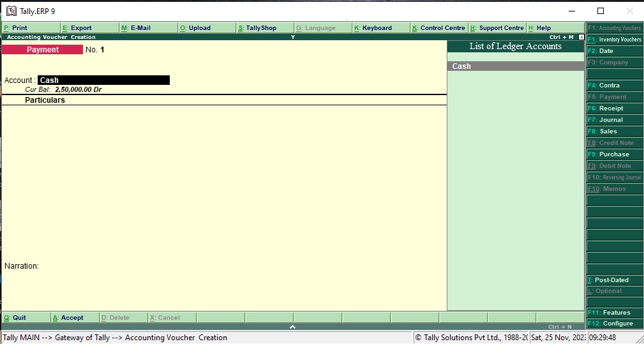Viewport: 644px width, 344px height.
Task: Click Tally Solutions copyright text
Action: click(x=471, y=338)
